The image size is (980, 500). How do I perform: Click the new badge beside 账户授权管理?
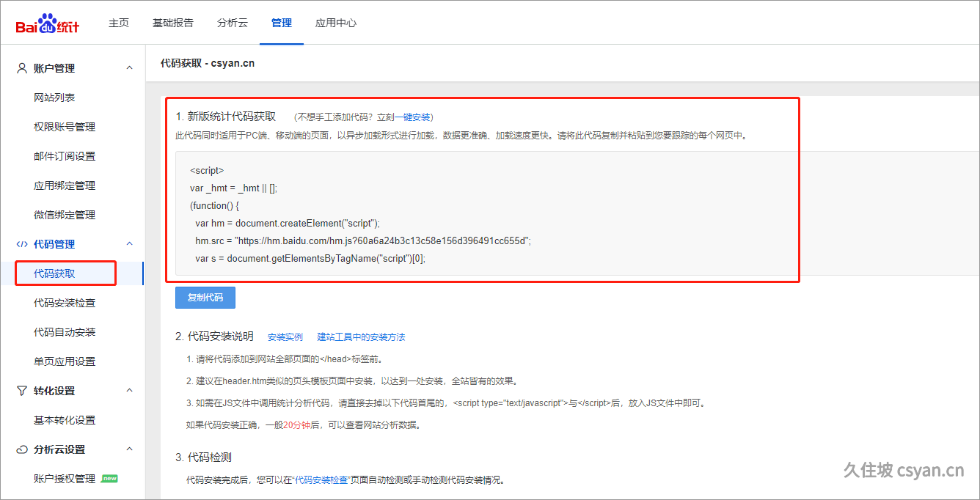click(109, 479)
